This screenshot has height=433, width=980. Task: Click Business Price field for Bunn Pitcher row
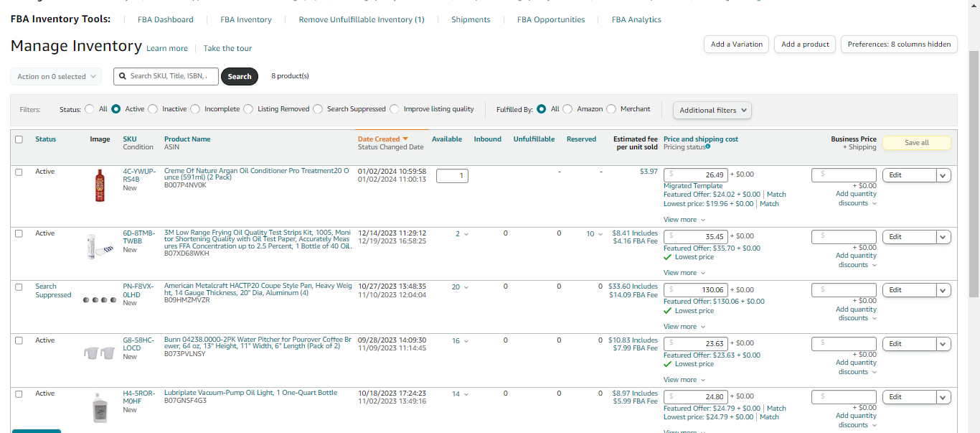(x=844, y=344)
